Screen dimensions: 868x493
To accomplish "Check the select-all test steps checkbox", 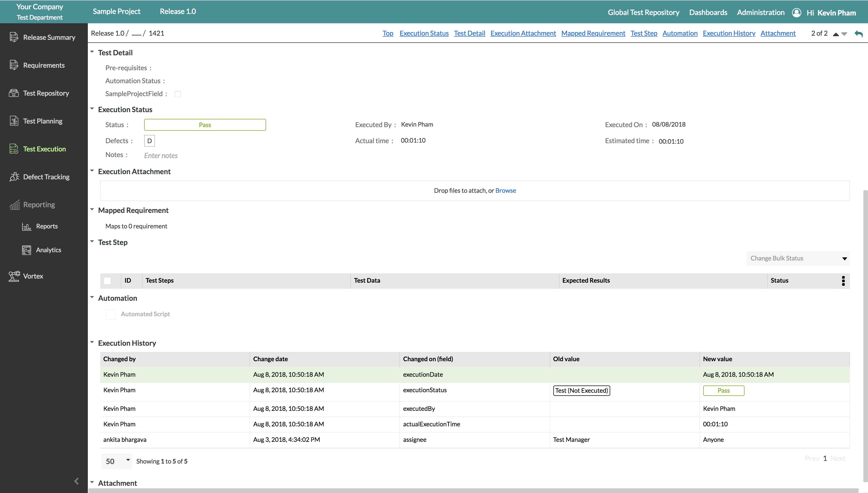I will click(107, 281).
